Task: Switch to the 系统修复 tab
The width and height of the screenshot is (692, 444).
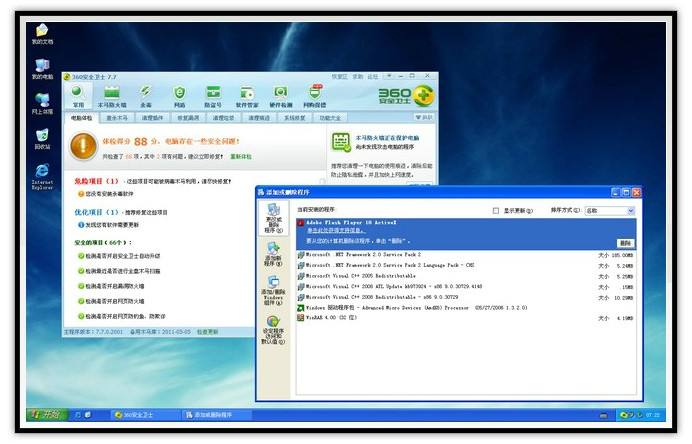Action: tap(294, 118)
